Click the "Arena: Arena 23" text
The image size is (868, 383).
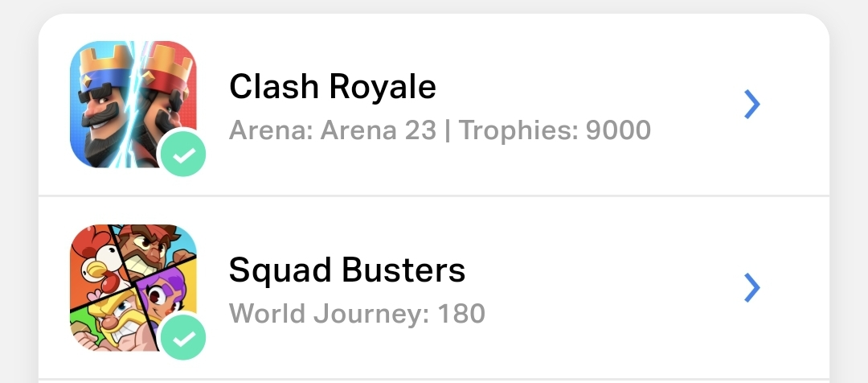pos(332,130)
